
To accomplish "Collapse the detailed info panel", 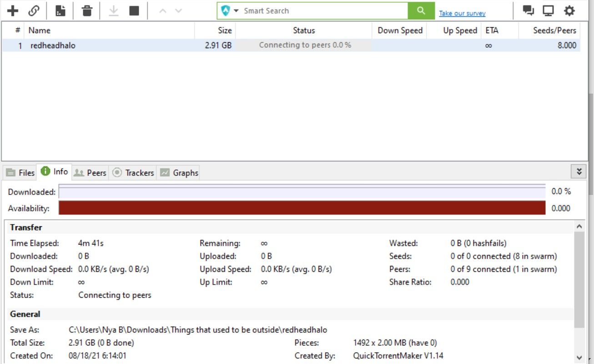I will point(579,171).
